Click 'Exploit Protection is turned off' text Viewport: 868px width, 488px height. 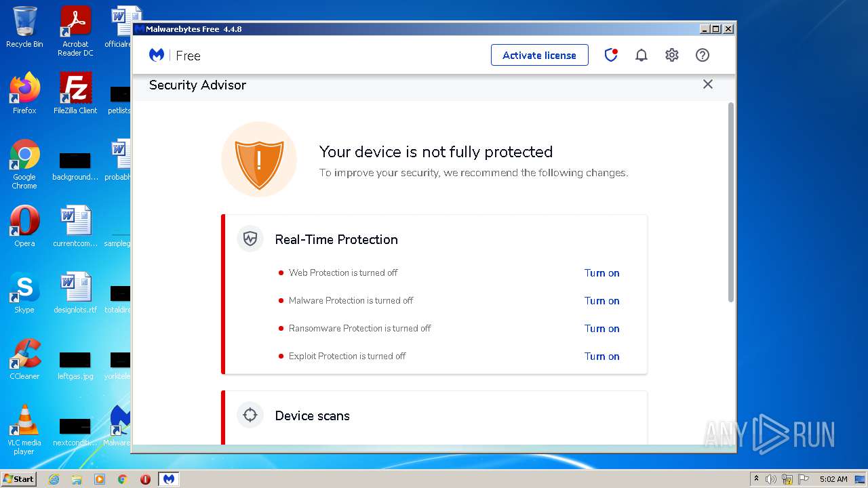[x=347, y=356]
